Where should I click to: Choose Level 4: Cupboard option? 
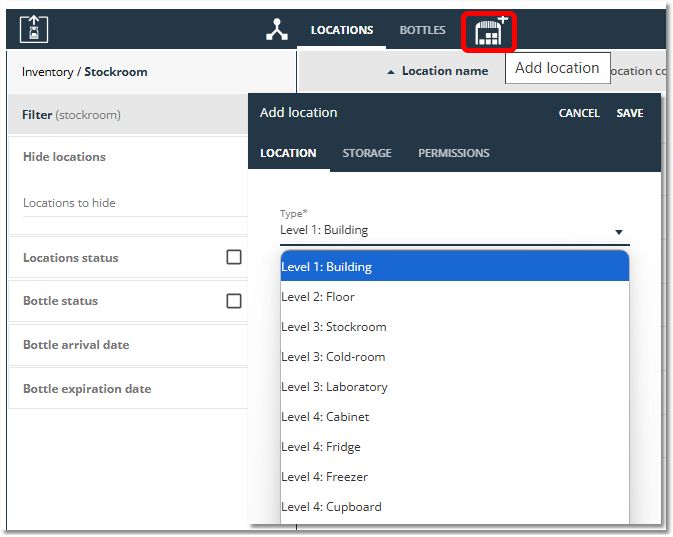455,507
